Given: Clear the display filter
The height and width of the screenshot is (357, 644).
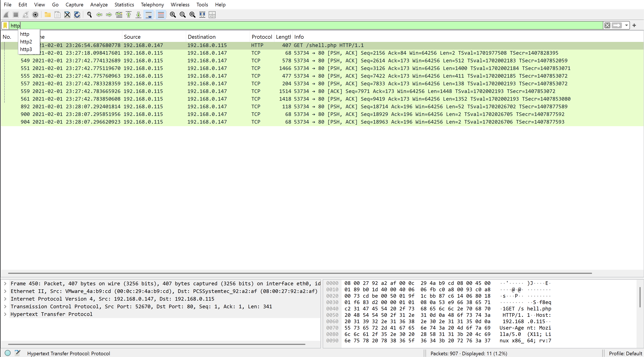Looking at the screenshot, I should [x=607, y=25].
